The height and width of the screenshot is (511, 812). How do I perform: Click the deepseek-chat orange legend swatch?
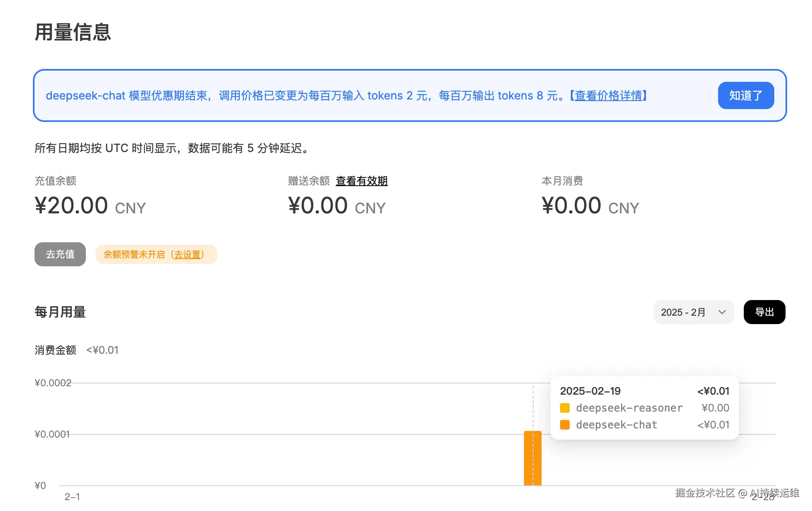coord(564,425)
